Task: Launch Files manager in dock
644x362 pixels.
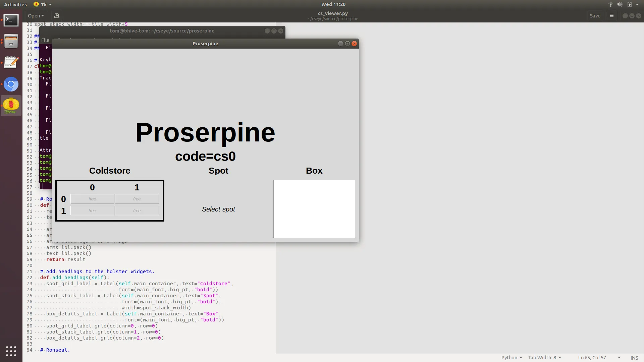Action: coord(11,42)
